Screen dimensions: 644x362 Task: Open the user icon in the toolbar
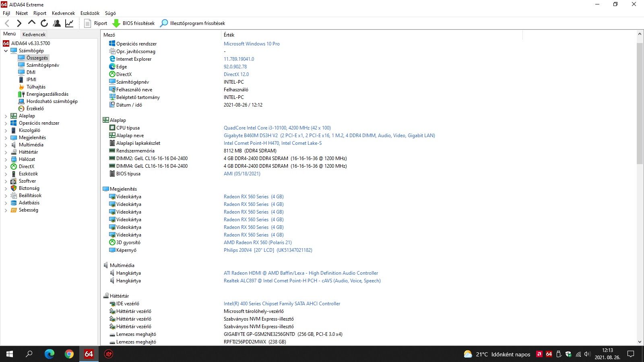[x=57, y=23]
